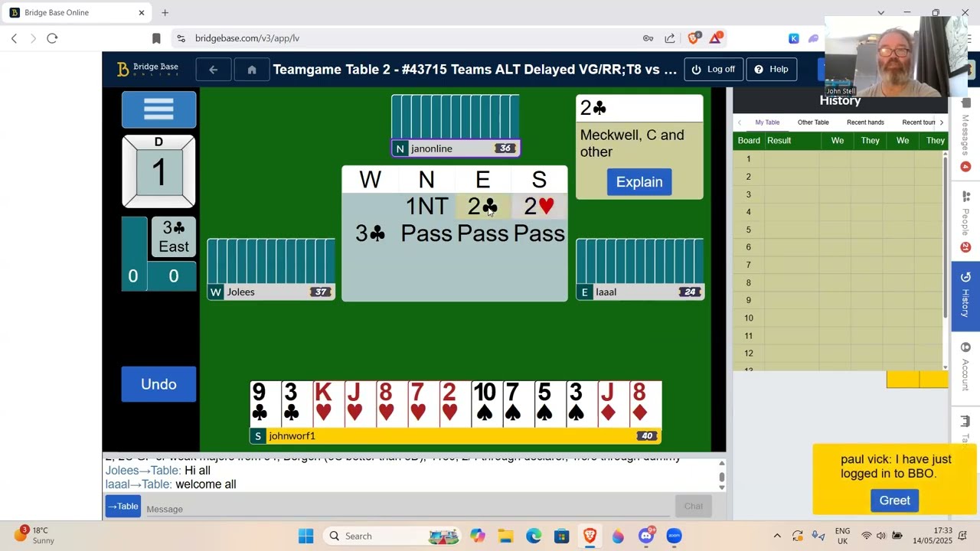Click East player laaal name

[x=606, y=292]
